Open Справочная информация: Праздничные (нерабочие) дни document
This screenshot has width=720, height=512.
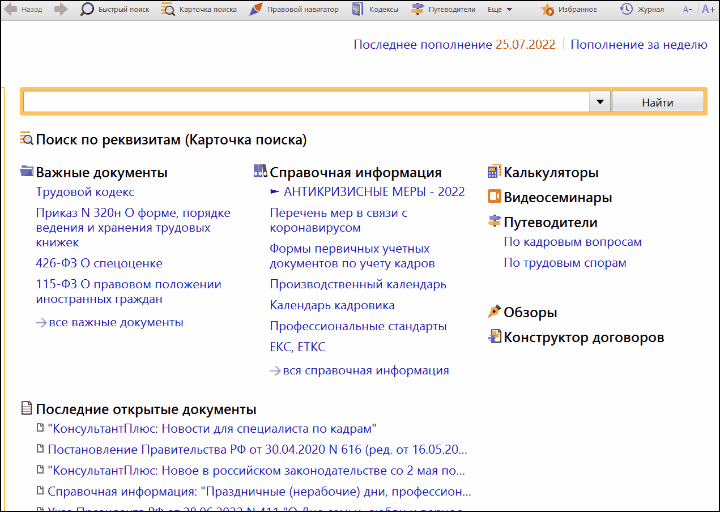pos(259,492)
